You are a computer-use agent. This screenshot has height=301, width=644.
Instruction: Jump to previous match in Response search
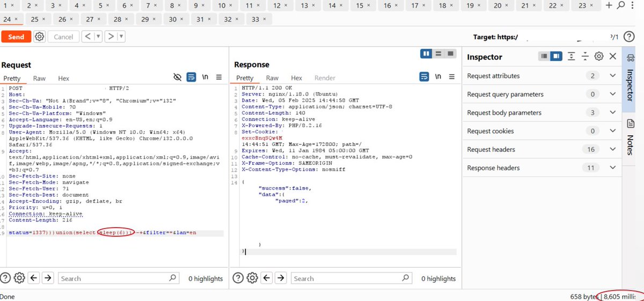click(x=267, y=278)
